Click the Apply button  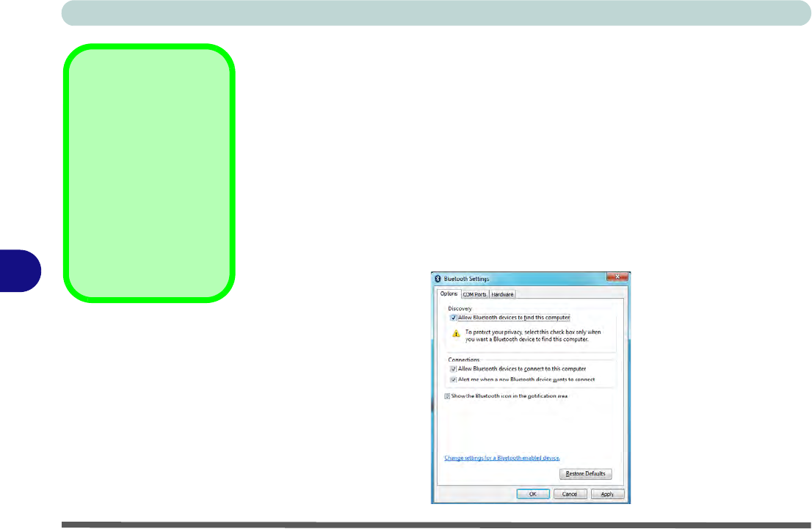click(x=607, y=495)
